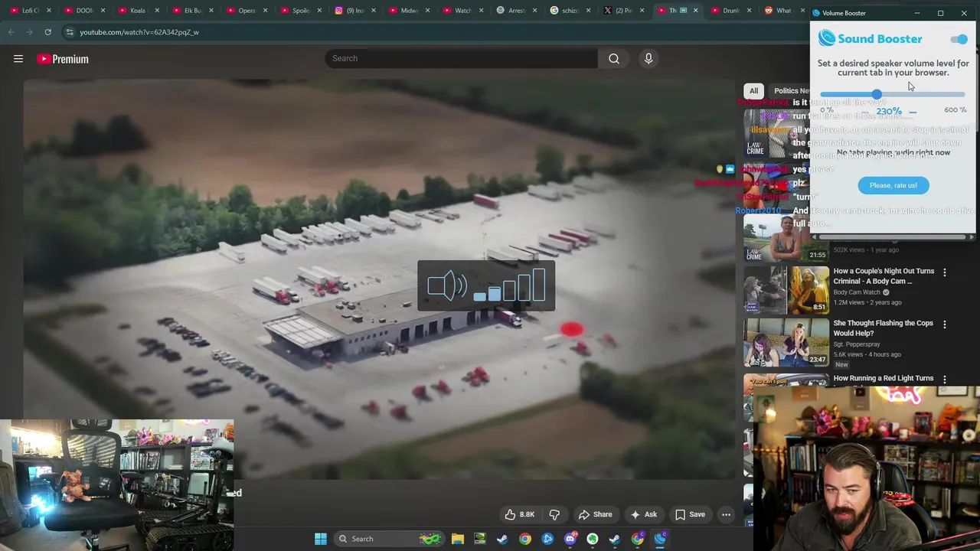Click the YouTube search magnifier button
The width and height of the screenshot is (980, 551).
[x=614, y=58]
